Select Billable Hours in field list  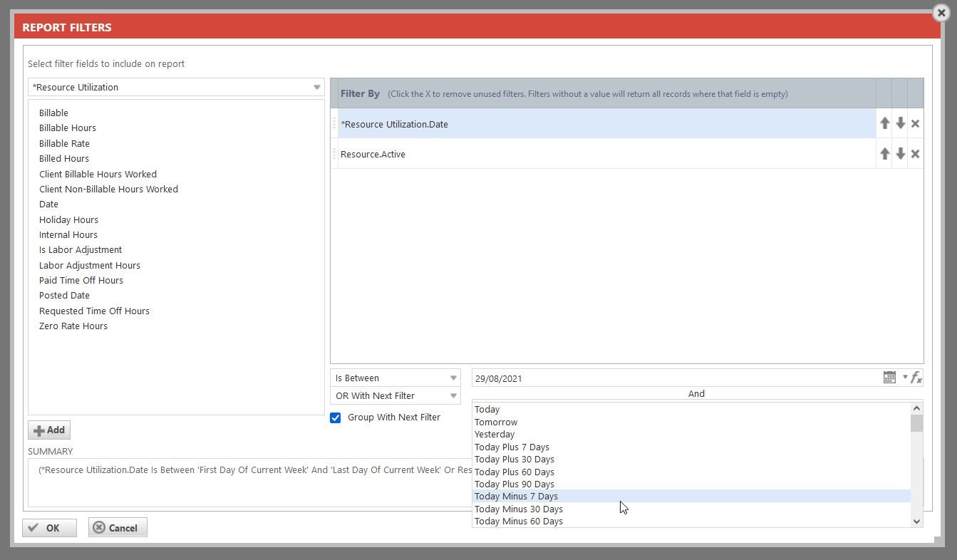(x=68, y=128)
